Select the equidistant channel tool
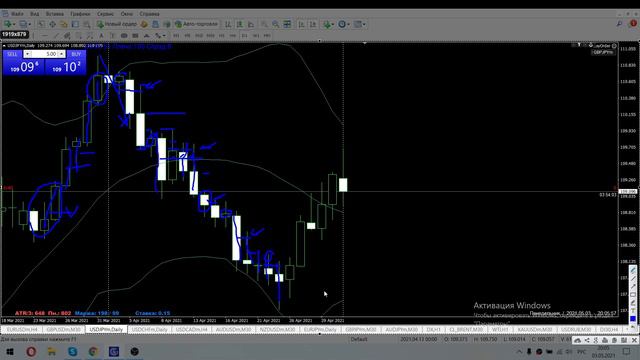The height and width of the screenshot is (360, 640). [67, 36]
